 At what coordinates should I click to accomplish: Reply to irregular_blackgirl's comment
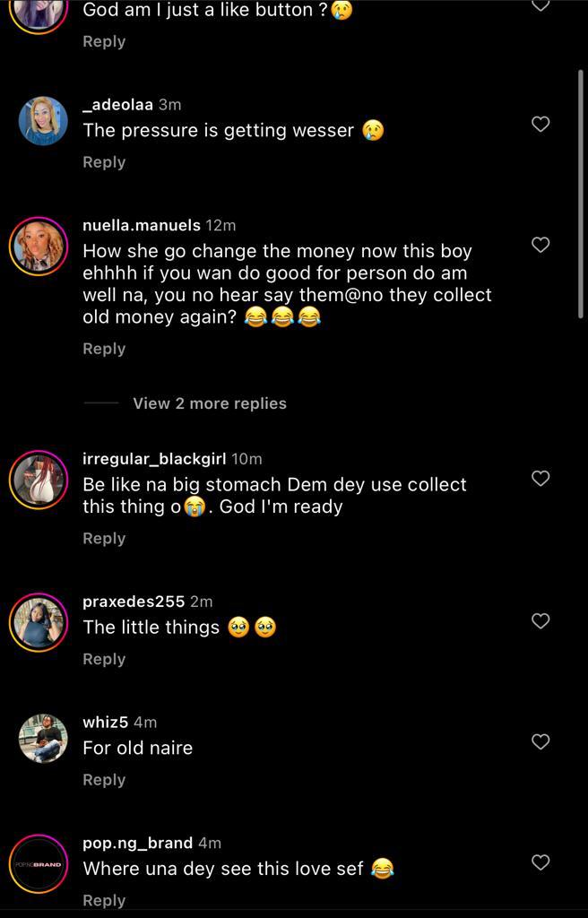click(104, 538)
